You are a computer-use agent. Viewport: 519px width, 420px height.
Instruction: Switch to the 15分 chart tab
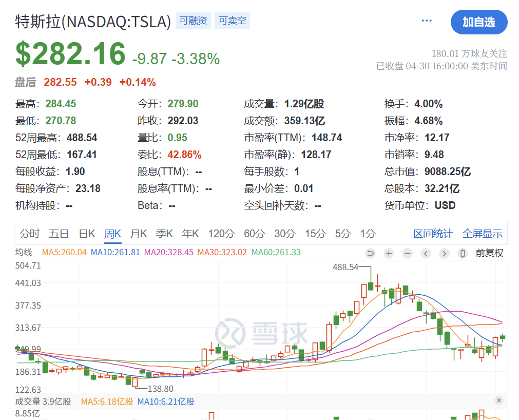[x=315, y=234]
